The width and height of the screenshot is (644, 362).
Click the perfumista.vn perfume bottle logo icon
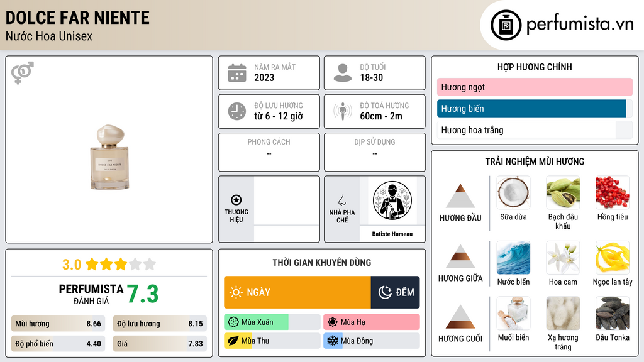click(x=506, y=25)
